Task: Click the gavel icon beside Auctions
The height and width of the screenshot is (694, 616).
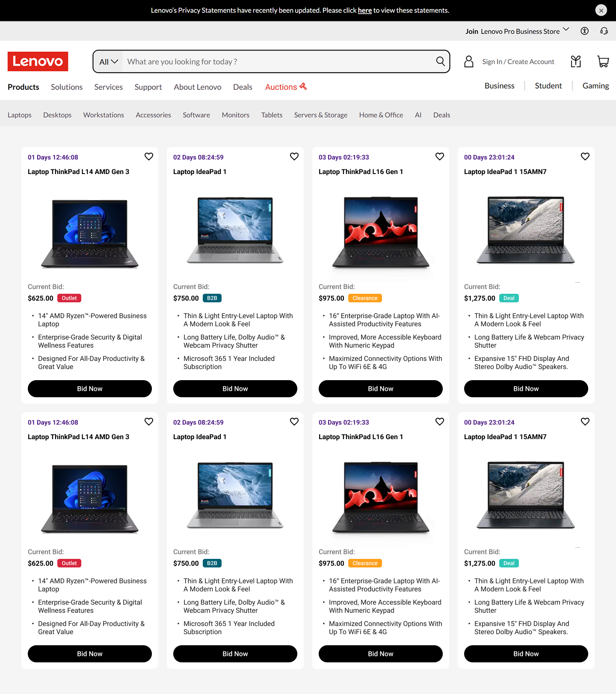Action: [x=303, y=86]
